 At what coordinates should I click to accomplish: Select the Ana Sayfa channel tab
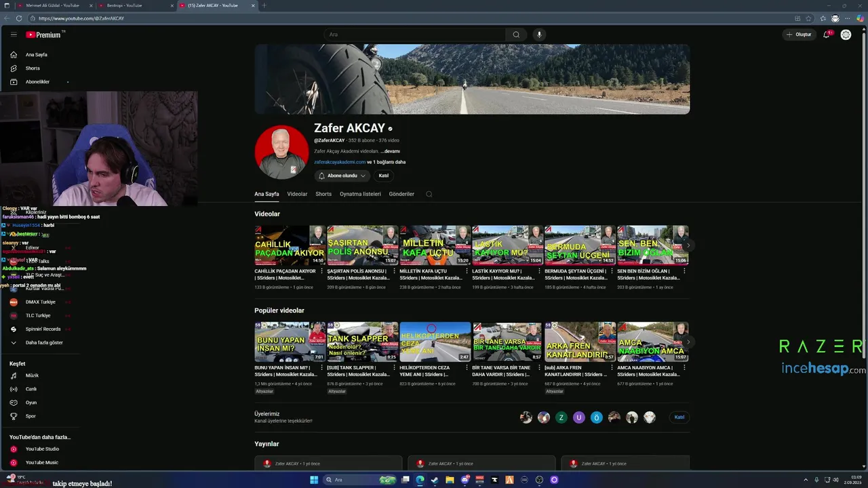267,194
